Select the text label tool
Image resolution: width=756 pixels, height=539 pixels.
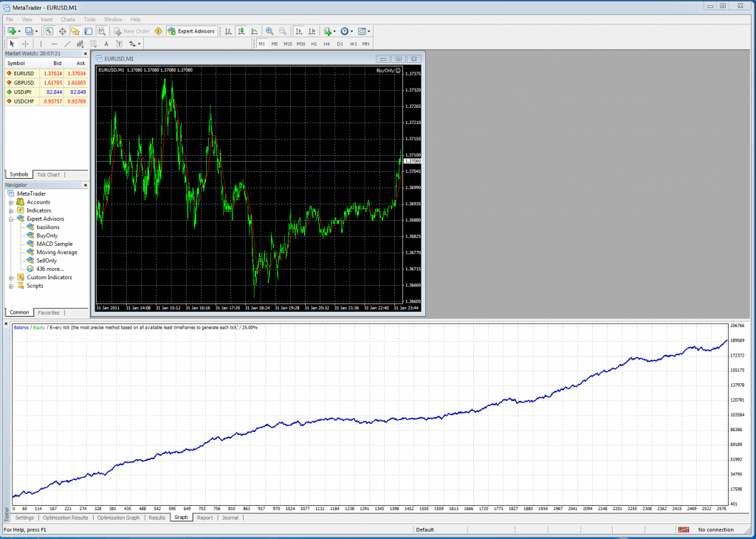106,44
